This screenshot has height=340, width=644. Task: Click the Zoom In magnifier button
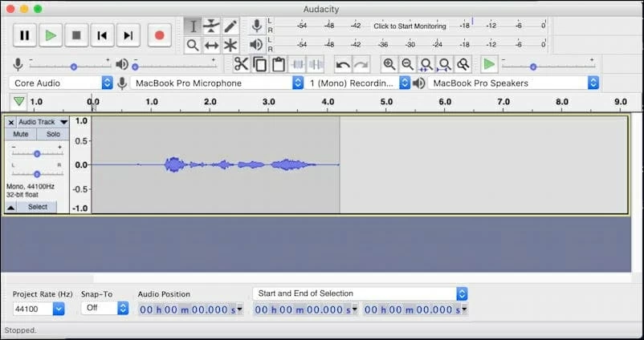[x=389, y=65]
